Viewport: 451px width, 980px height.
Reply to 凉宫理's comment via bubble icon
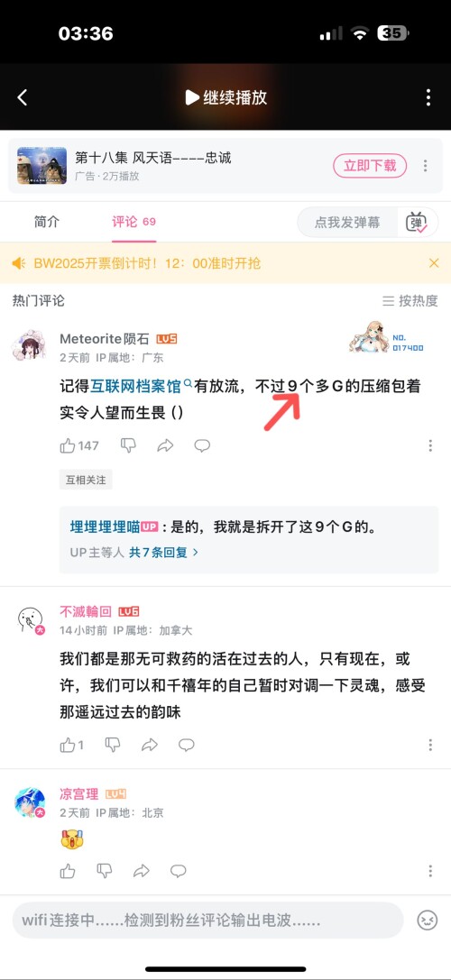(x=179, y=871)
